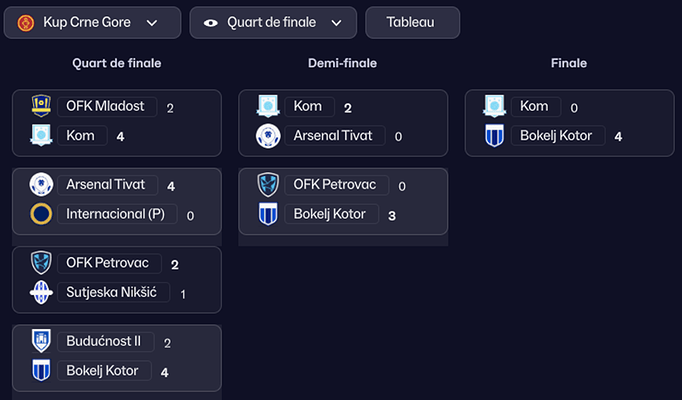Click Kom crest in the final

point(494,106)
